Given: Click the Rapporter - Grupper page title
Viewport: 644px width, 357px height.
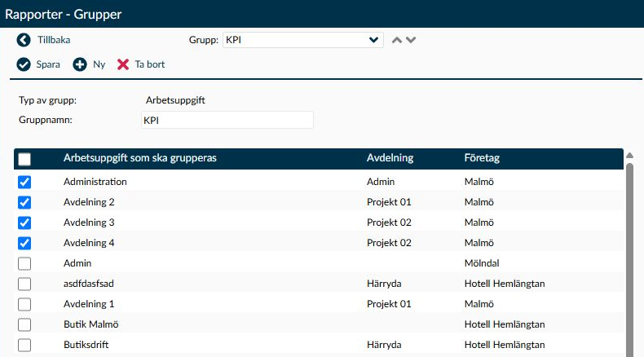Looking at the screenshot, I should pos(64,15).
